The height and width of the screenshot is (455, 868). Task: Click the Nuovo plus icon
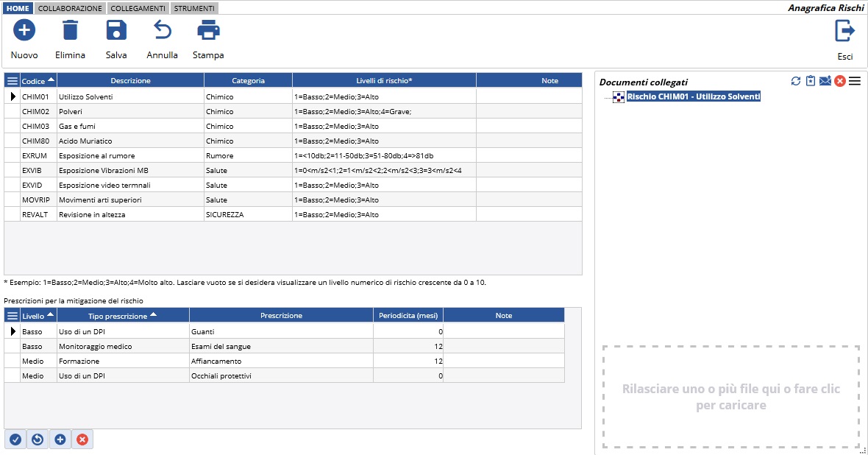point(24,31)
